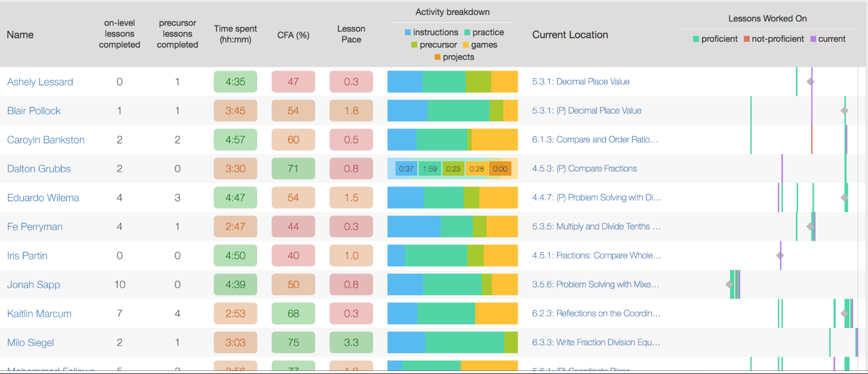Click orange projects legend swatch

click(438, 57)
